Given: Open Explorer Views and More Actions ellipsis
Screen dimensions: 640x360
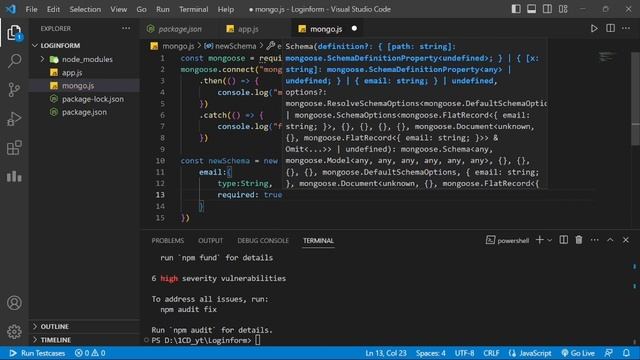Looking at the screenshot, I should pos(126,28).
